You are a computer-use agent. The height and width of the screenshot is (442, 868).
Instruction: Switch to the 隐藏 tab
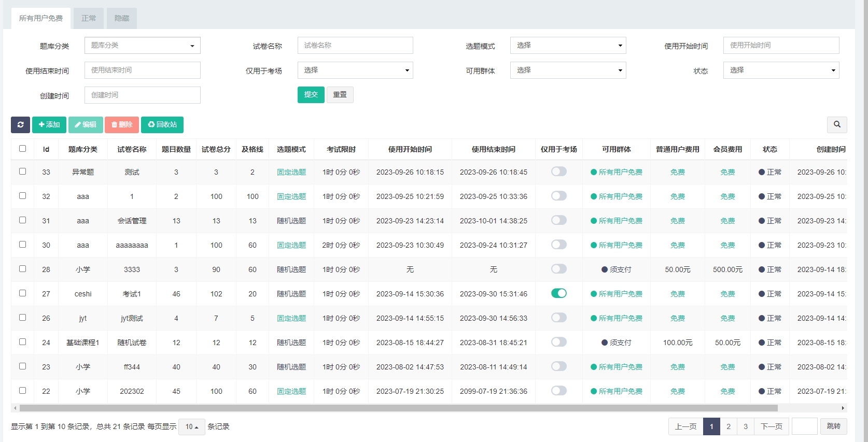click(122, 18)
